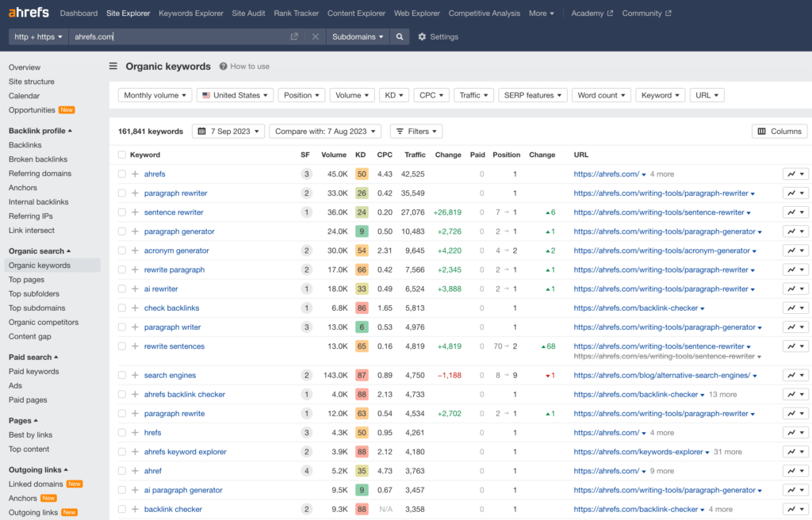Open the entered URL in a new tab icon

click(294, 36)
